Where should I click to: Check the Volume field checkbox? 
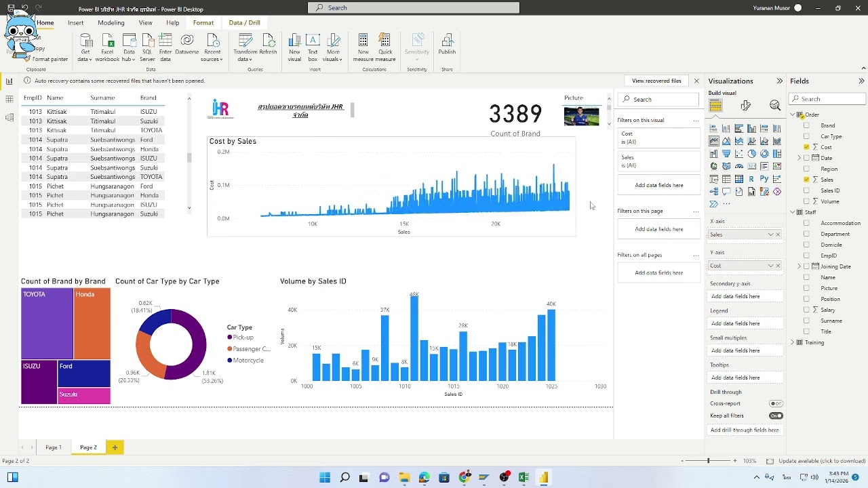(806, 201)
